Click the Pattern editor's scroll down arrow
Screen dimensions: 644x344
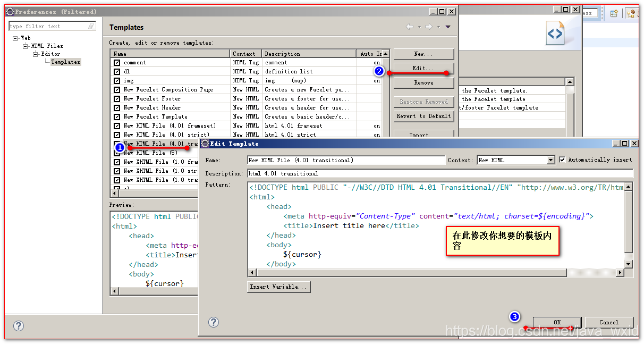(629, 264)
